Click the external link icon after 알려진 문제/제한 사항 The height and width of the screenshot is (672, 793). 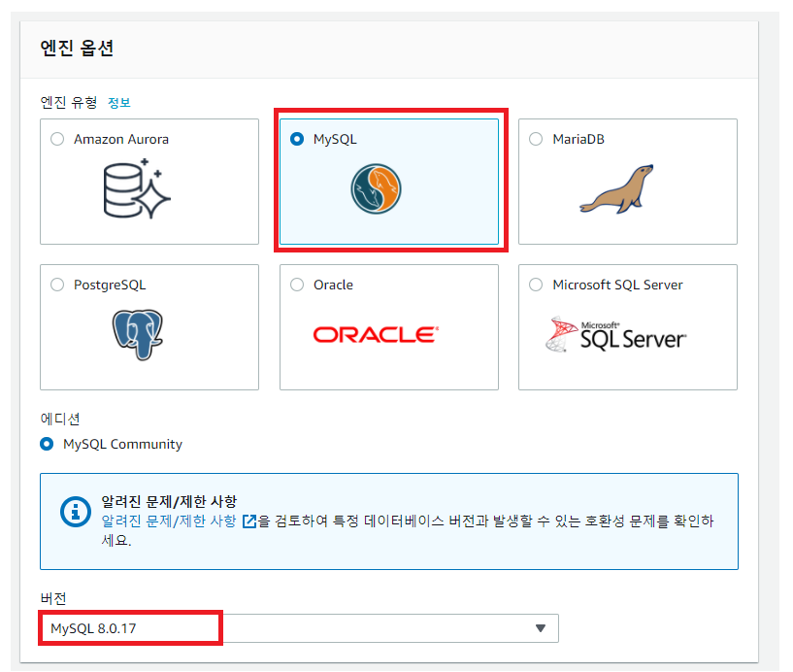click(249, 521)
